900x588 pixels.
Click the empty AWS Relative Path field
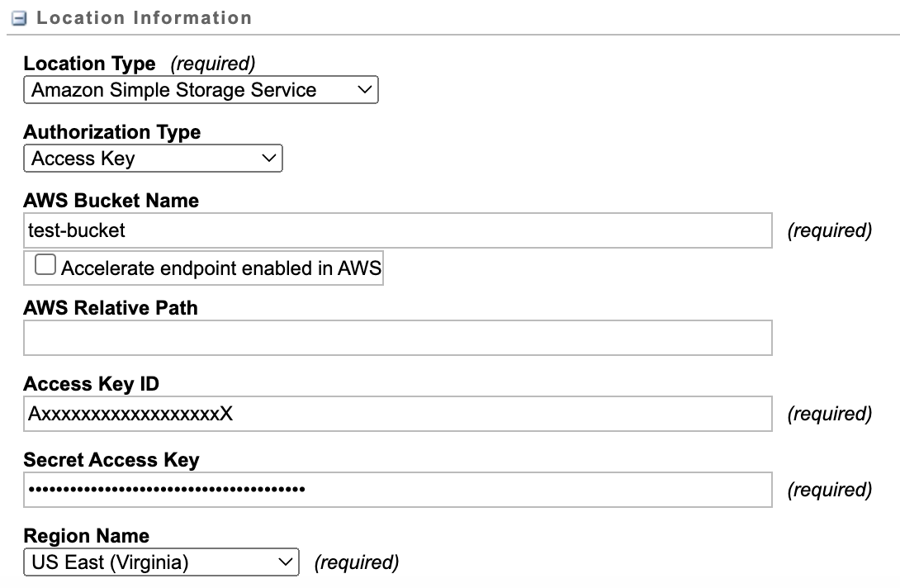click(398, 338)
